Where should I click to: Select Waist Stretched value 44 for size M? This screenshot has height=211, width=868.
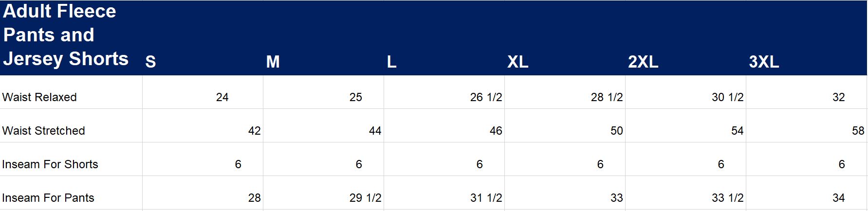pyautogui.click(x=375, y=131)
